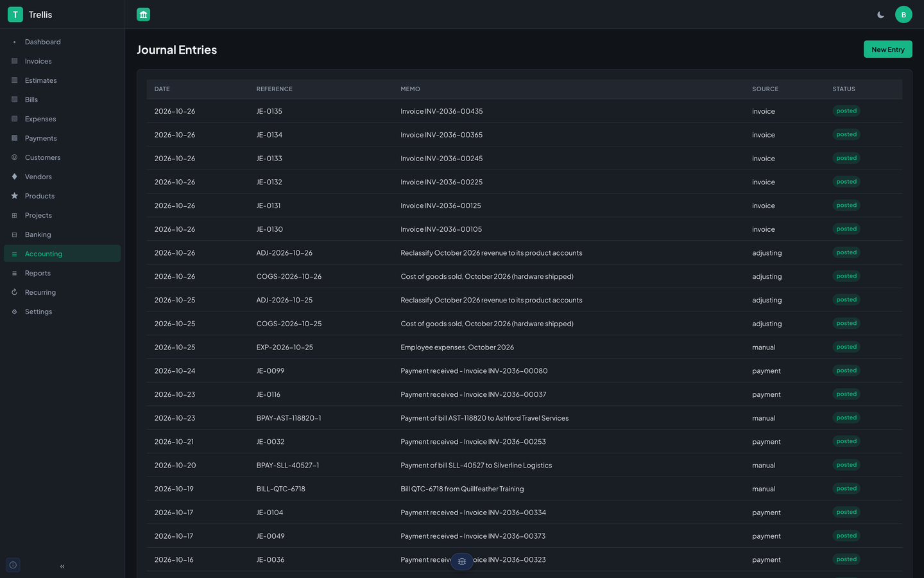Select entry BPAY-SLL-40527-1
Viewport: 924px width, 578px height.
point(287,466)
